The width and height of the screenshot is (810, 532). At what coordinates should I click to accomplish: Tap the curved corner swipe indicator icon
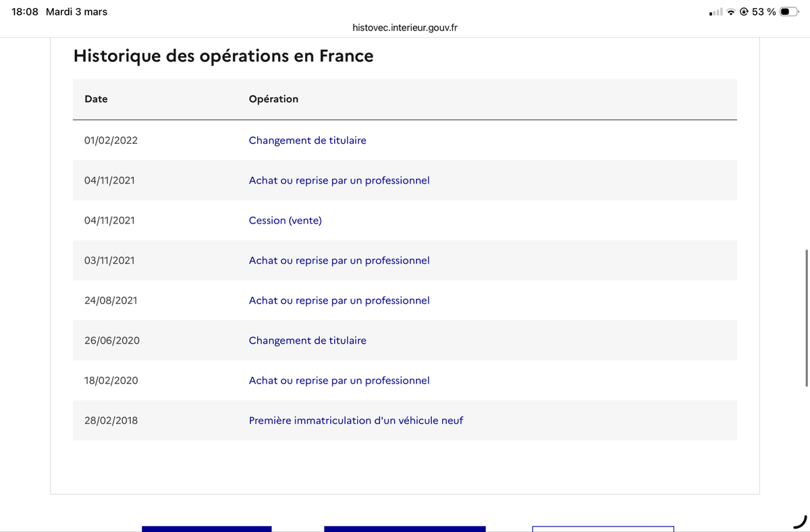(800, 521)
